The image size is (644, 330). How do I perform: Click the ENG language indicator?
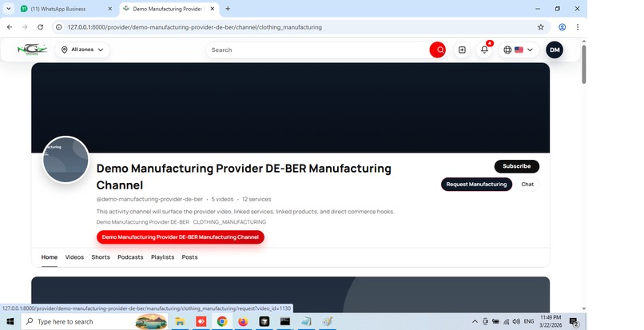[x=529, y=321]
